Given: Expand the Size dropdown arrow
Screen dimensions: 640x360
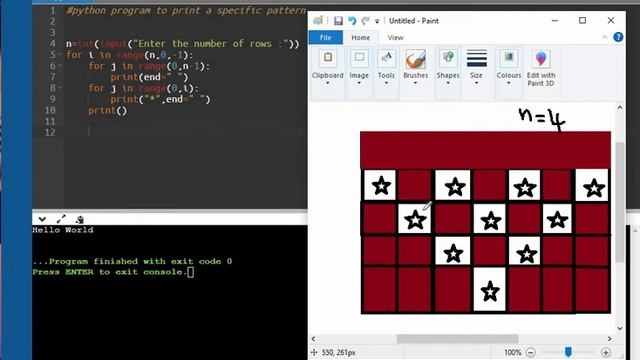Looking at the screenshot, I should [x=476, y=83].
